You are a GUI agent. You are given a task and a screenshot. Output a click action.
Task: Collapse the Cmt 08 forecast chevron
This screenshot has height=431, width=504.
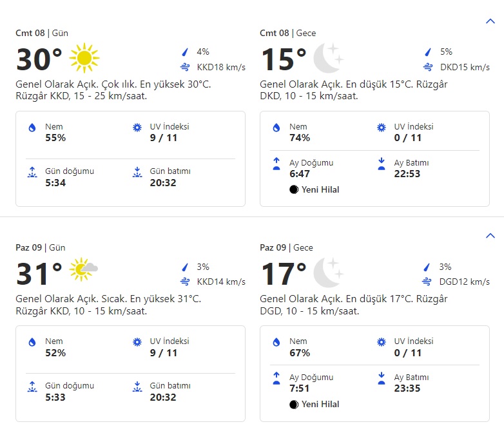pyautogui.click(x=490, y=21)
